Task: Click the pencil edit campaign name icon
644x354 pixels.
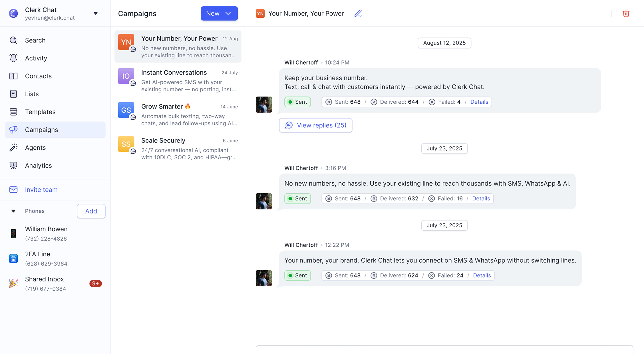Action: coord(358,13)
